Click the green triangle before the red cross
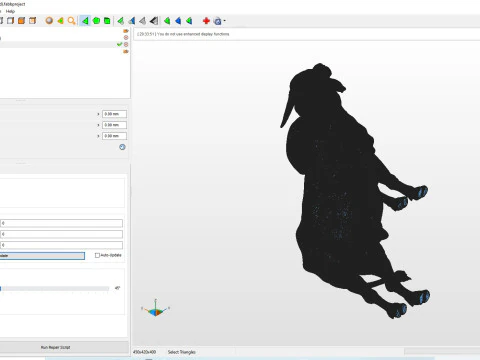 coord(189,21)
